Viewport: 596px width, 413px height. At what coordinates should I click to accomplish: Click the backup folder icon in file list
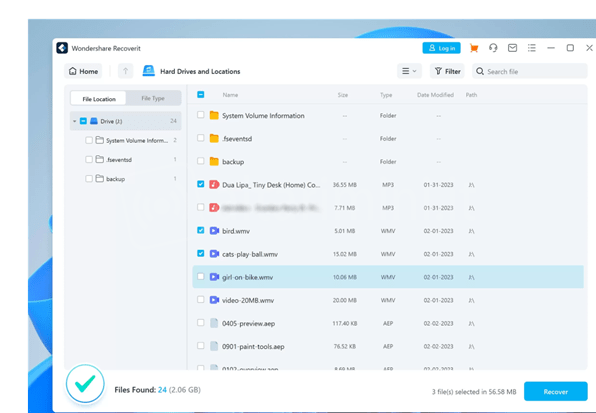214,161
